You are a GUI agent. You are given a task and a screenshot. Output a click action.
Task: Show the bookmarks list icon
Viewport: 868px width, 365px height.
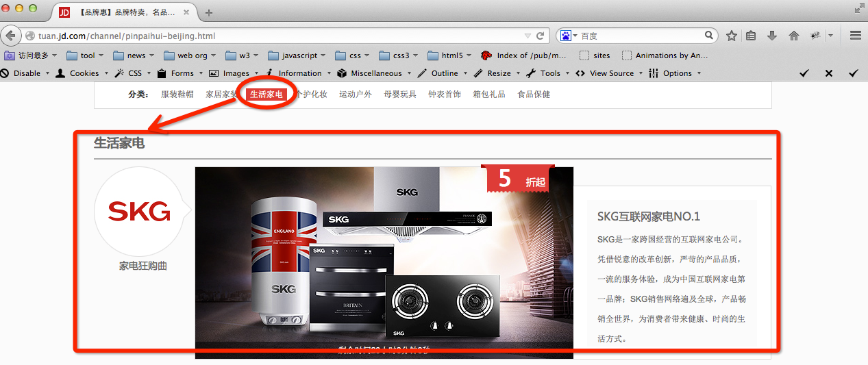pos(752,36)
